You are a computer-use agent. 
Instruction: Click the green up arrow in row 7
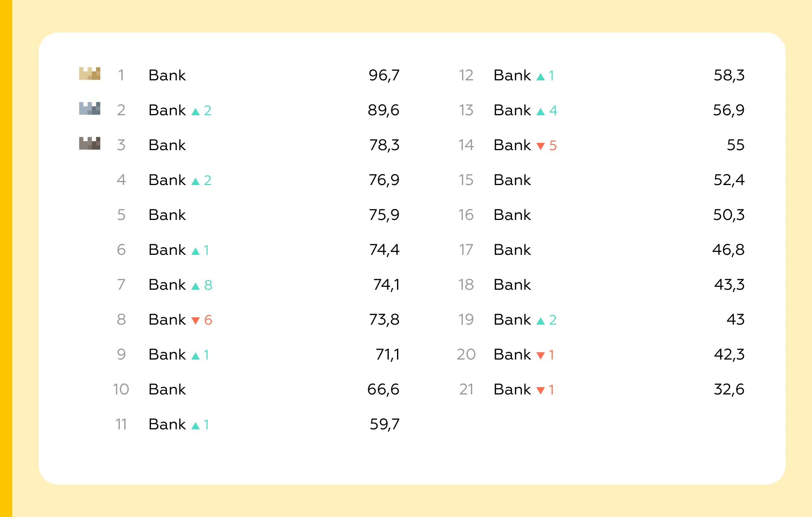point(195,286)
